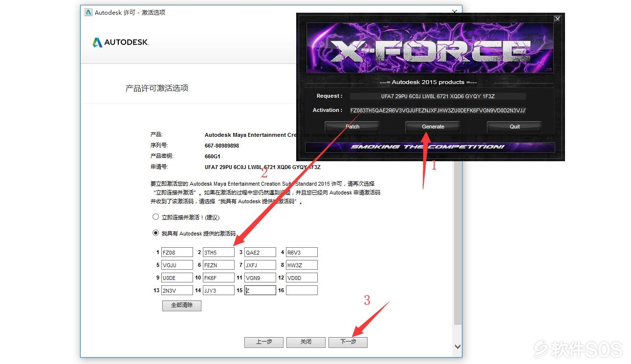The image size is (631, 364).
Task: Click activation box 2 containing 3TH5
Action: click(218, 253)
